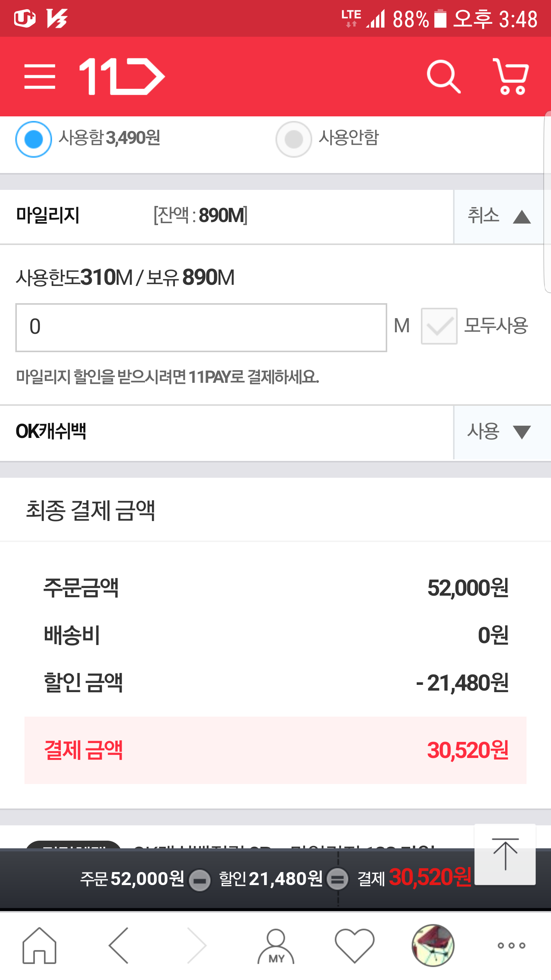
Task: Open the hamburger menu
Action: (39, 77)
